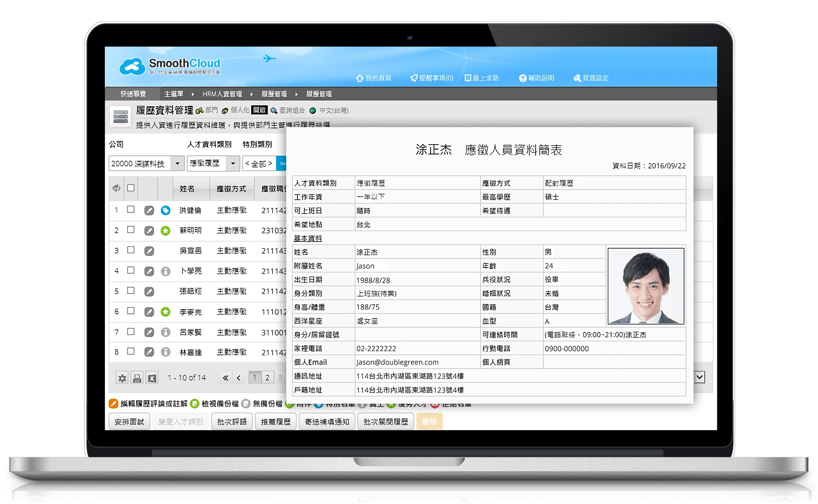Click the green star icon for 蘇明明
Image resolution: width=818 pixels, height=504 pixels.
(165, 231)
